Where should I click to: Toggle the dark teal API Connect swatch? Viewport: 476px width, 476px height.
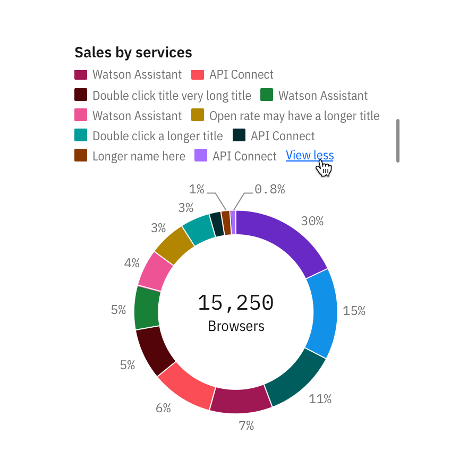pyautogui.click(x=239, y=135)
